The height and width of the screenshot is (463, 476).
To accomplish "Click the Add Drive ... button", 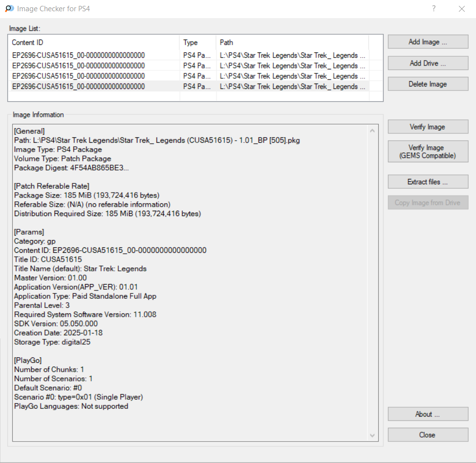I will (428, 63).
